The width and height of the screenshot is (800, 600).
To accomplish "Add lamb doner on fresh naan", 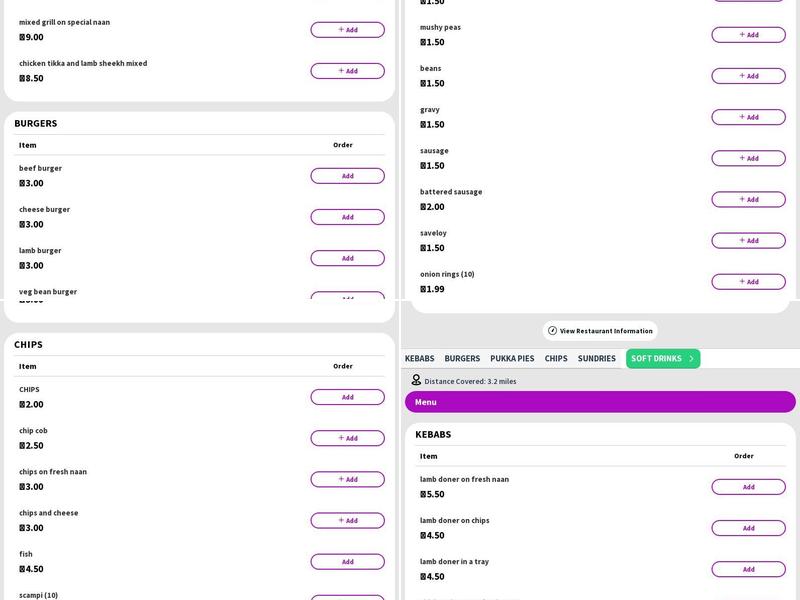I will click(x=748, y=487).
